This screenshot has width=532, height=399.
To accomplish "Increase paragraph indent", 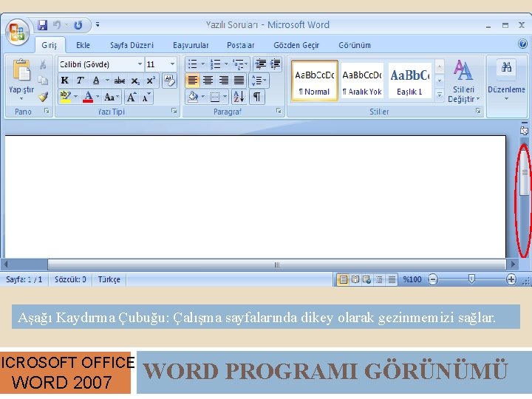I will (275, 64).
